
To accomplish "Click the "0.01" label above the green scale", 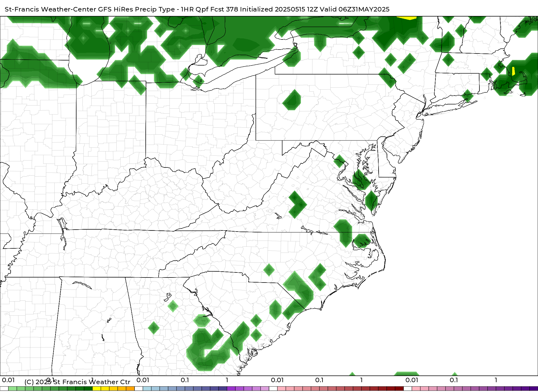I will pos(8,380).
